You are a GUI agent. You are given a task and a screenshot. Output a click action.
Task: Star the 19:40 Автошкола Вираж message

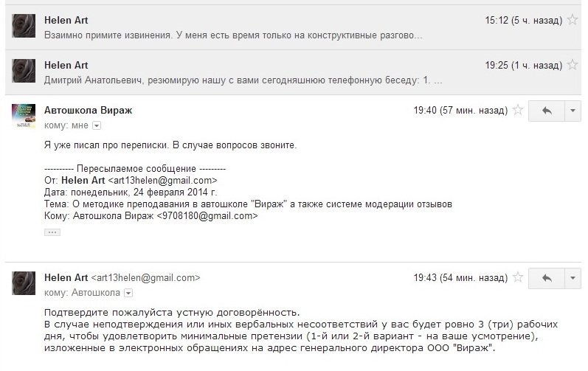518,111
